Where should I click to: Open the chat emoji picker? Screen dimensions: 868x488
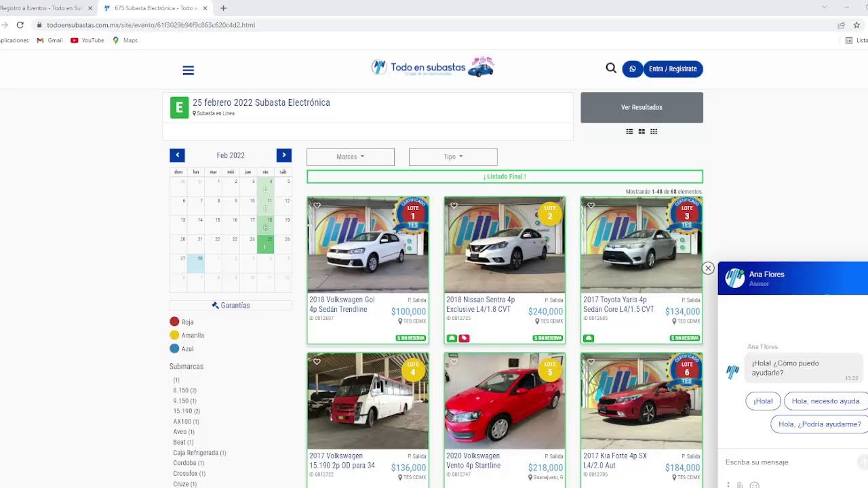click(x=754, y=485)
